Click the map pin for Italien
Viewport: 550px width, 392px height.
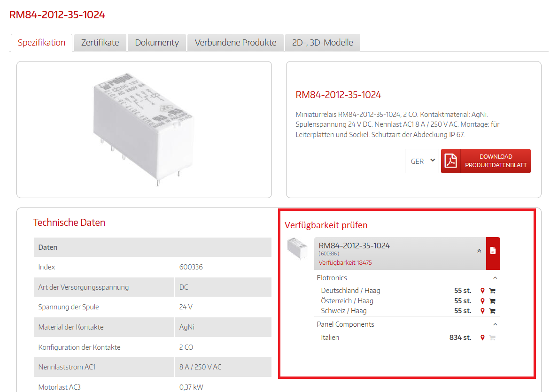click(482, 338)
